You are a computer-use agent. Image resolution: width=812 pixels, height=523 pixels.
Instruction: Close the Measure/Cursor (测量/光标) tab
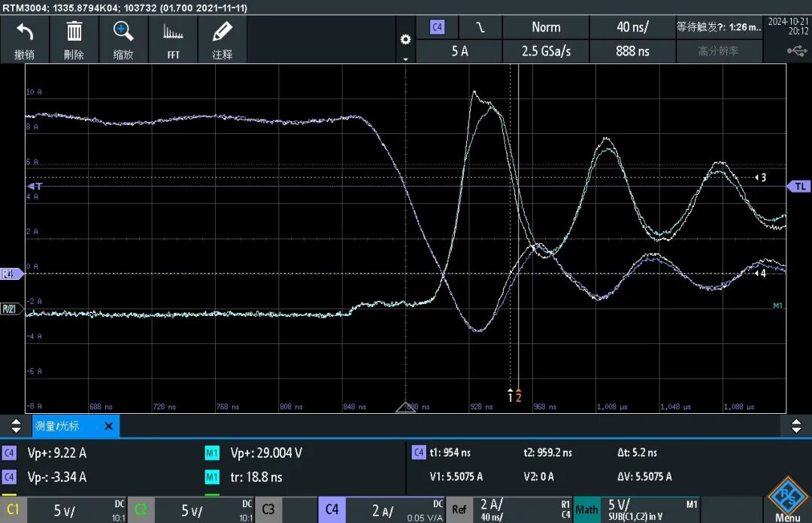[x=109, y=426]
